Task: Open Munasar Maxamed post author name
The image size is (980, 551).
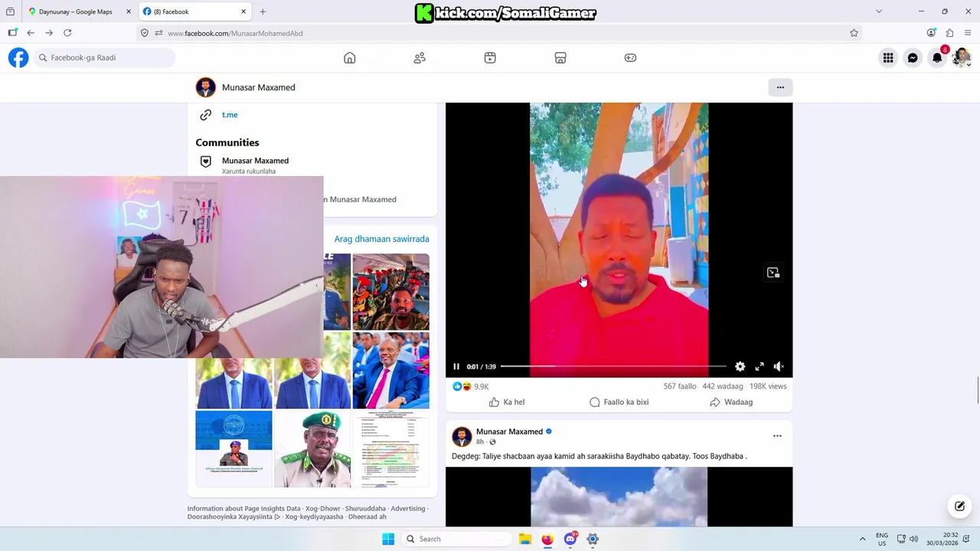Action: coord(509,432)
